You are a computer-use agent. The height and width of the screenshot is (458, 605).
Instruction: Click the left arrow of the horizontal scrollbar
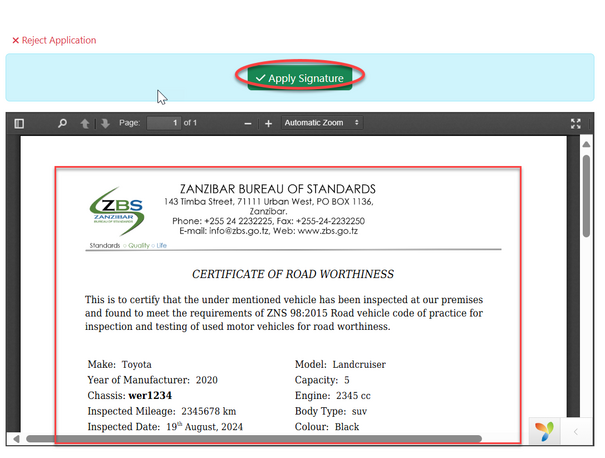(x=12, y=438)
